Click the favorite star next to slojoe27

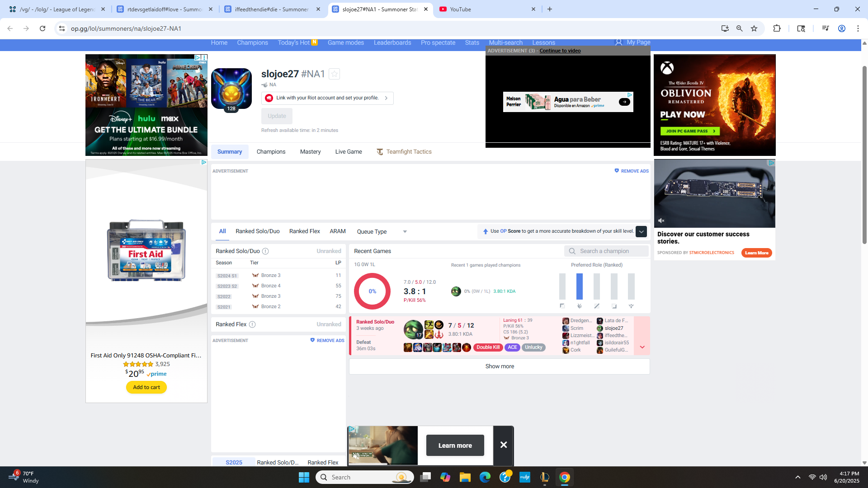click(334, 74)
